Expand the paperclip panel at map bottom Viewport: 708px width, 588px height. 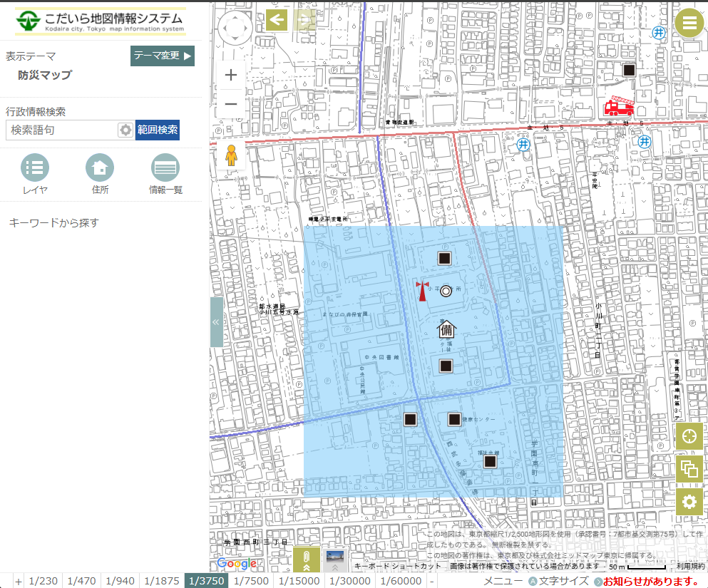point(306,560)
